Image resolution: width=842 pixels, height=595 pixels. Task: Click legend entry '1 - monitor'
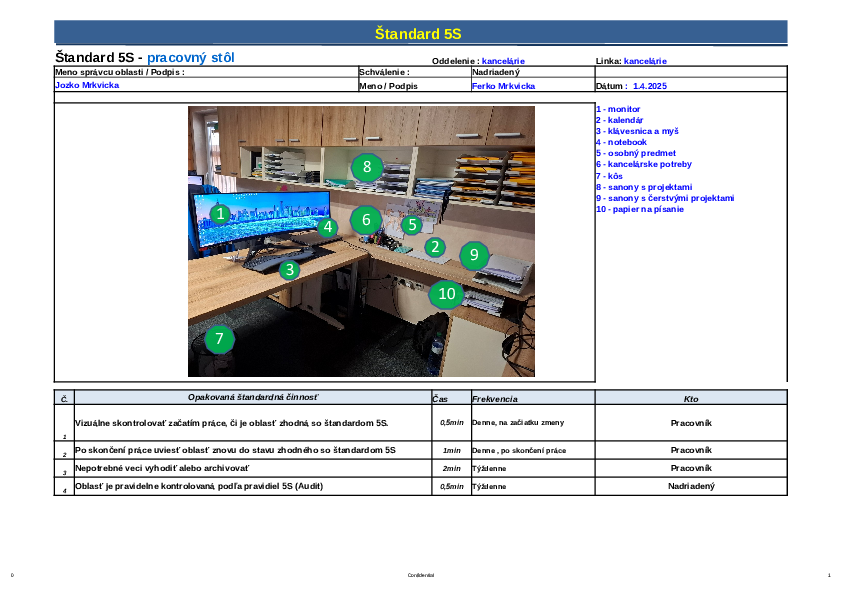(x=618, y=109)
